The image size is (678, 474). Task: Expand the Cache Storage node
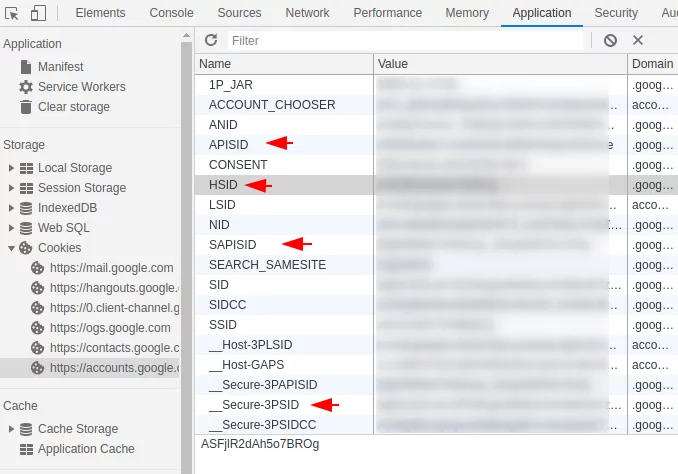(11, 429)
